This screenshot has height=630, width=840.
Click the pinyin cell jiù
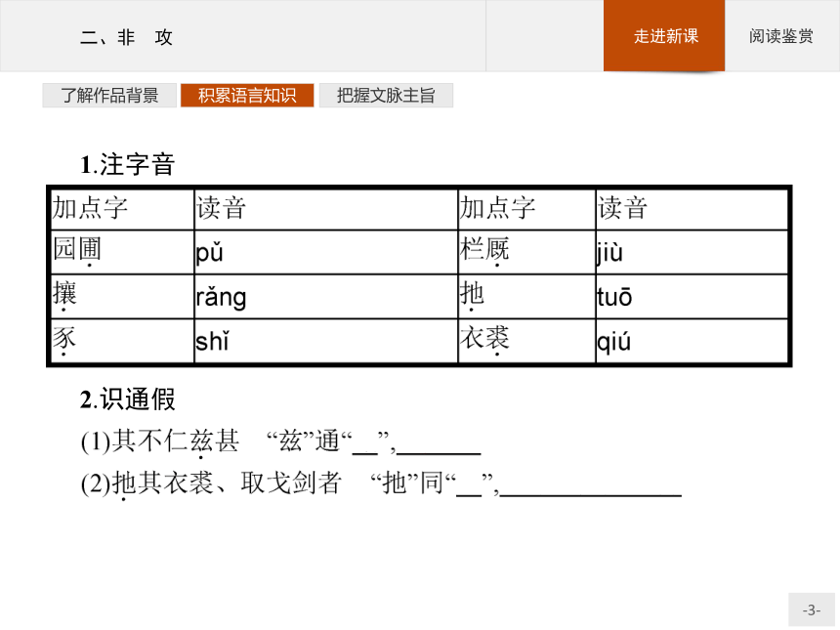[692, 252]
